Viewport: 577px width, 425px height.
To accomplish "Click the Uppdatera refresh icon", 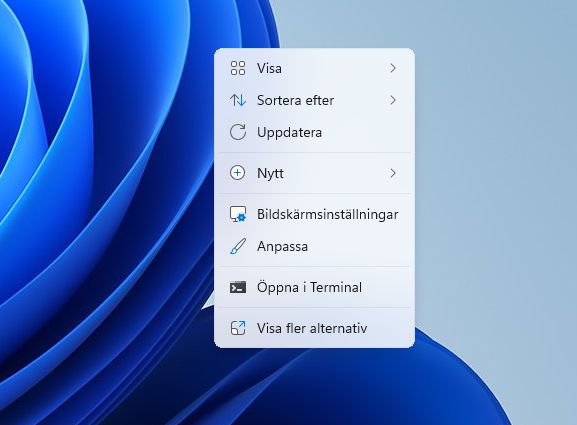I will coord(238,132).
